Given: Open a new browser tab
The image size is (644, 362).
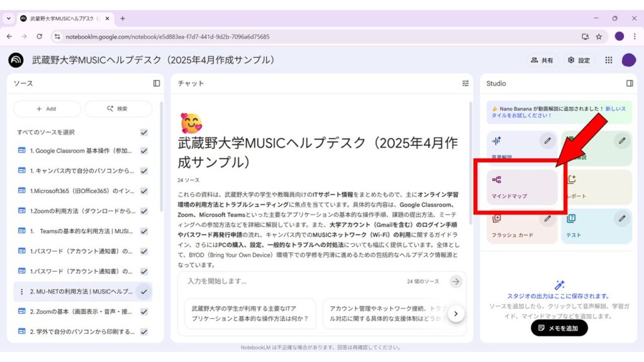Looking at the screenshot, I should [123, 18].
